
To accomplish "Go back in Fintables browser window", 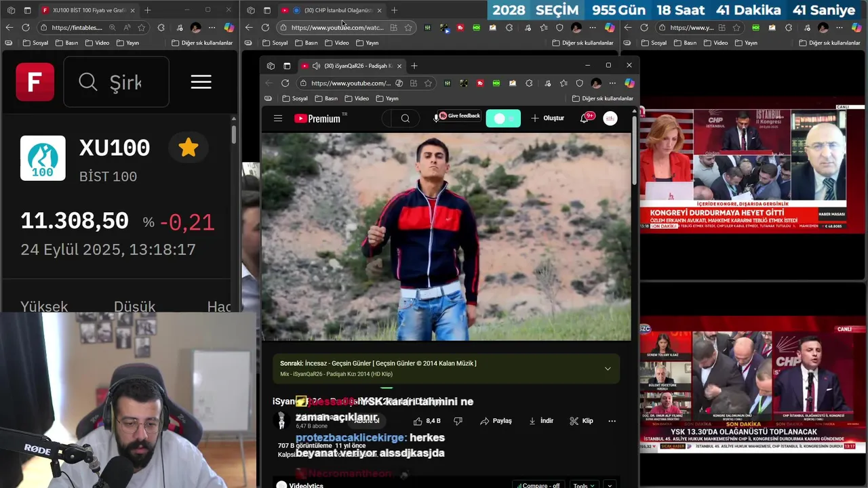I will (9, 27).
